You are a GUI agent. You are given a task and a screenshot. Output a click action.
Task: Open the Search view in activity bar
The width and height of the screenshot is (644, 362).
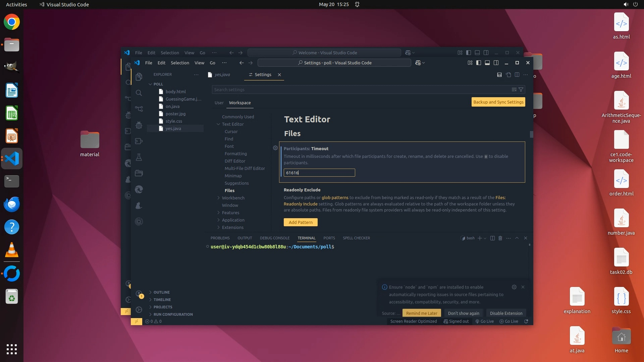click(139, 93)
